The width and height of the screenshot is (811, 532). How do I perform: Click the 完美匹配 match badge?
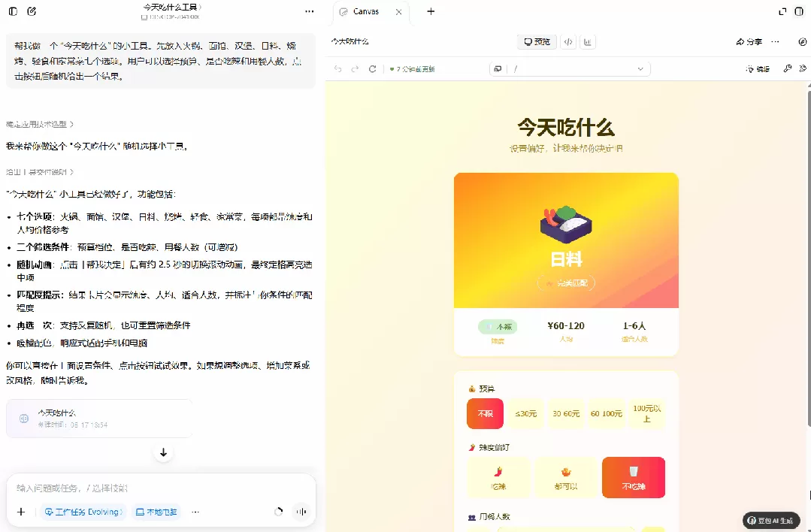pos(567,283)
